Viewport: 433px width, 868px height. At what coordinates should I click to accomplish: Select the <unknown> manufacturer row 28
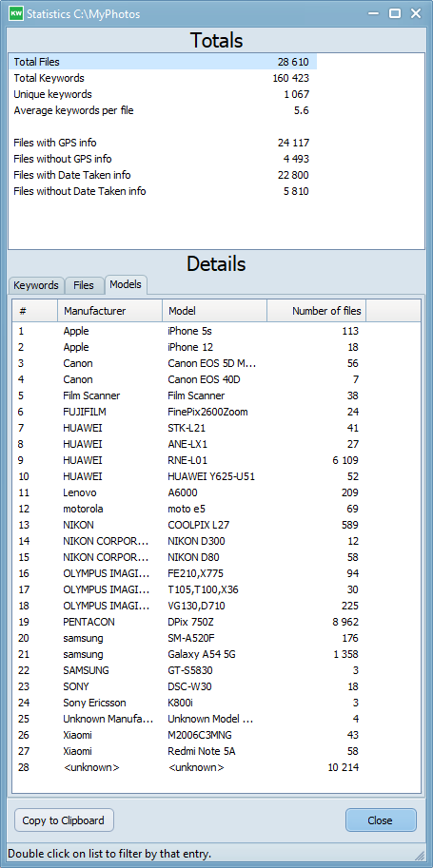click(189, 767)
